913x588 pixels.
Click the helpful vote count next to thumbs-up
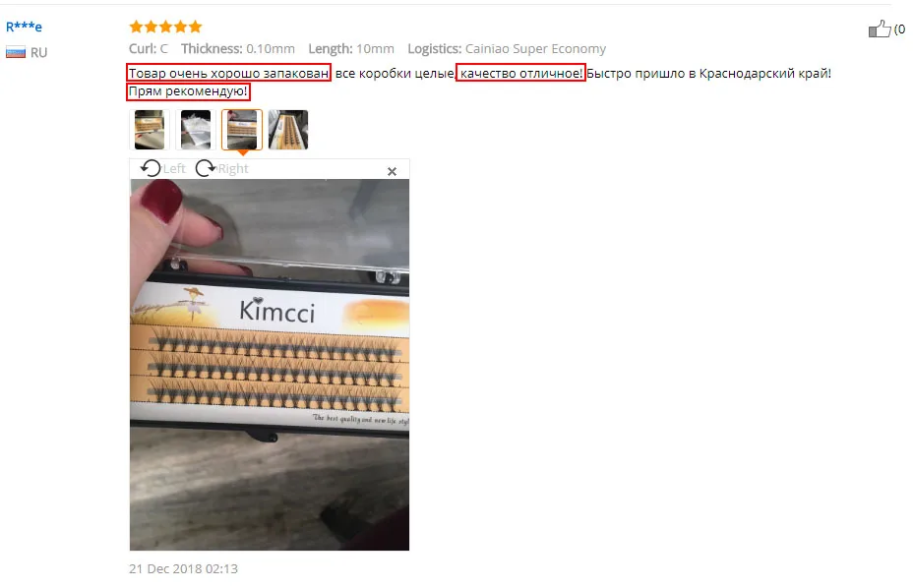(899, 29)
